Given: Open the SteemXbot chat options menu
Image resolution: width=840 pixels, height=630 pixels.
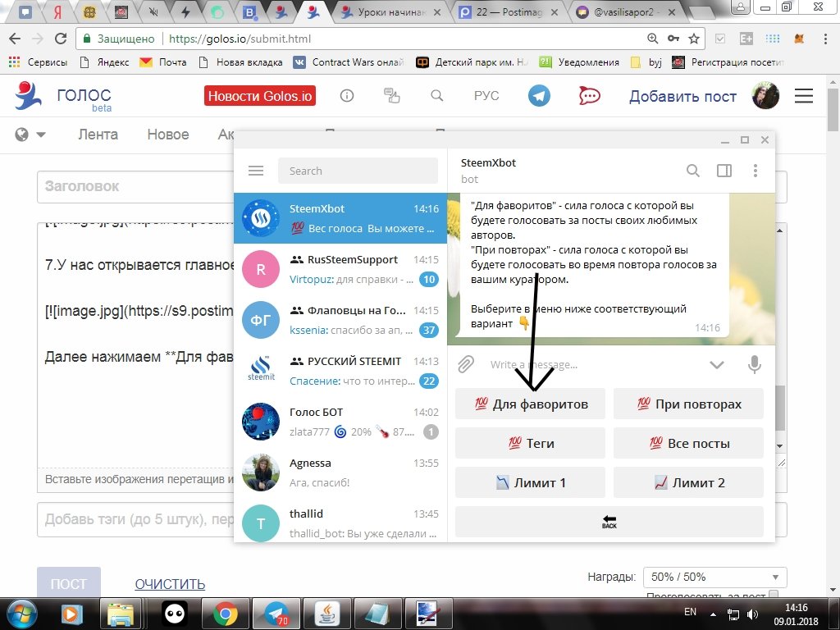Looking at the screenshot, I should (756, 171).
